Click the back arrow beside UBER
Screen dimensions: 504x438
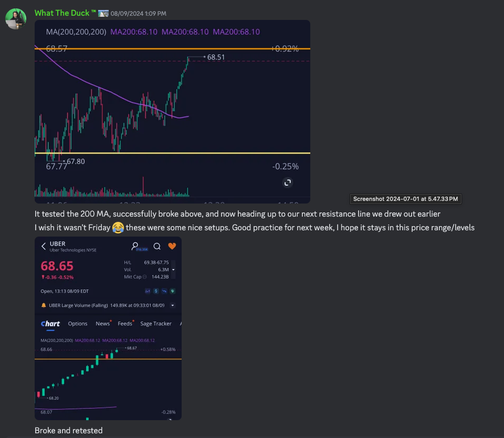[x=43, y=246]
